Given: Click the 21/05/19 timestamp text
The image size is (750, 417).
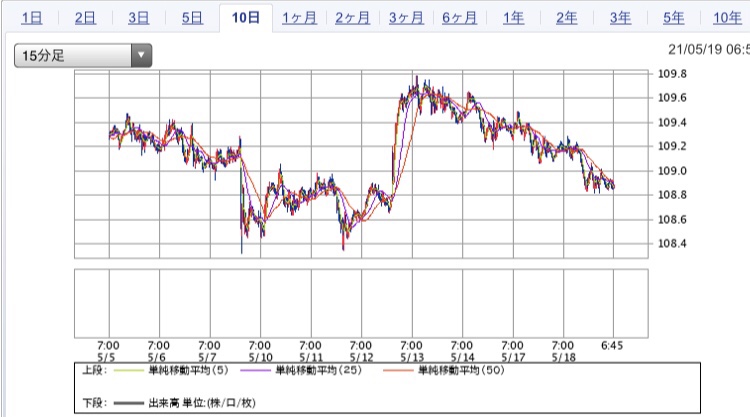Looking at the screenshot, I should pyautogui.click(x=708, y=49).
